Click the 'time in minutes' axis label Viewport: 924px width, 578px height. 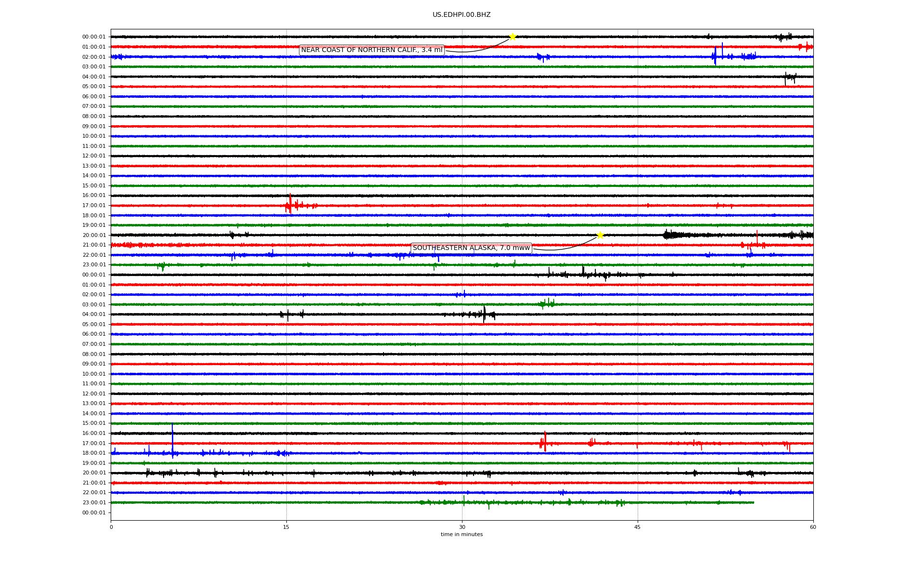click(462, 535)
